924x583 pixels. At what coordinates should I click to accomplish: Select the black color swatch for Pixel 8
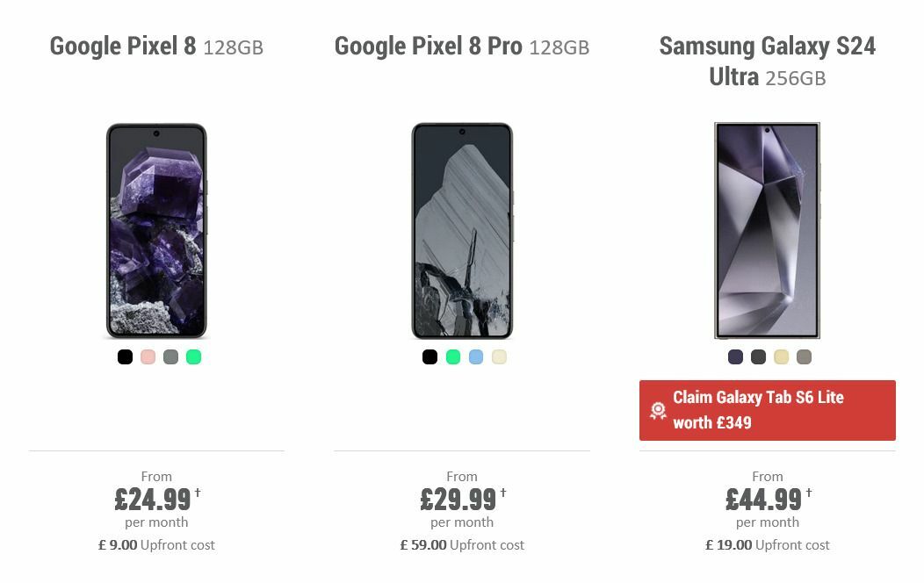[x=125, y=357]
